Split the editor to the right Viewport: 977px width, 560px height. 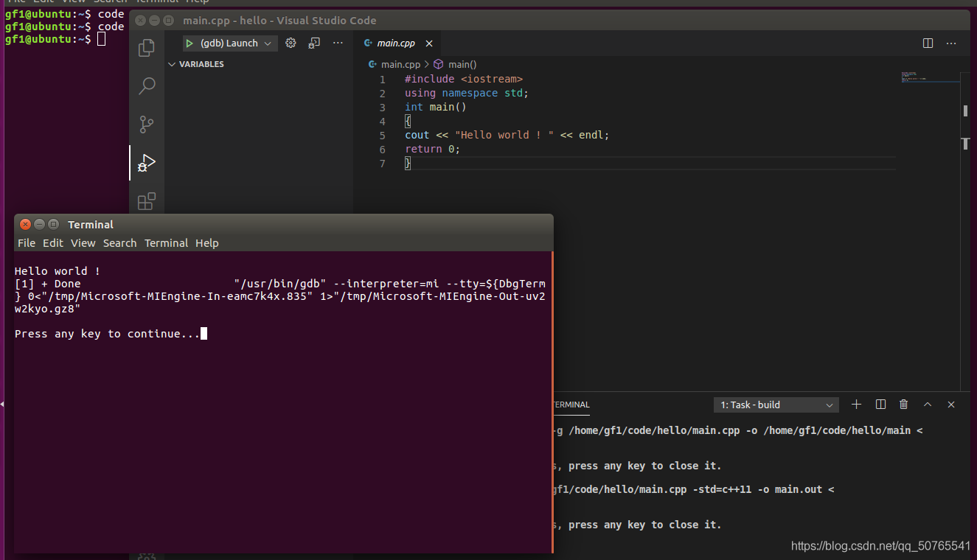pos(928,43)
